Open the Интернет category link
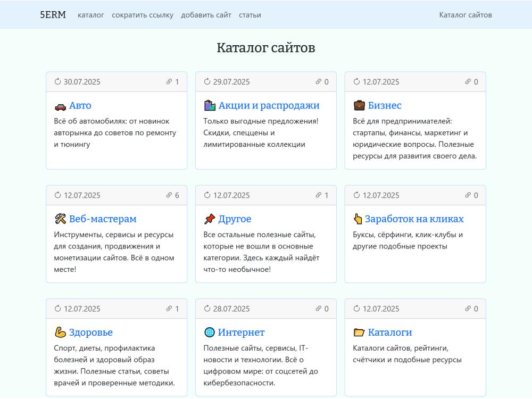This screenshot has width=532, height=399. 241,332
